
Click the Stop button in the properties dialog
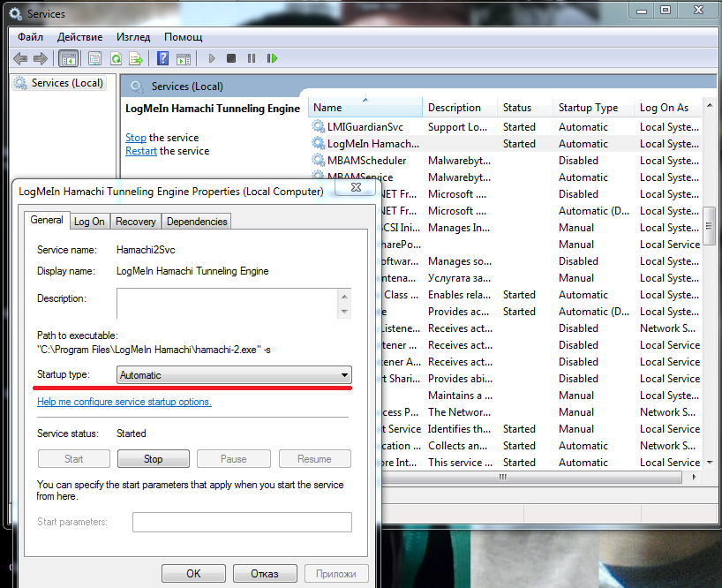154,458
